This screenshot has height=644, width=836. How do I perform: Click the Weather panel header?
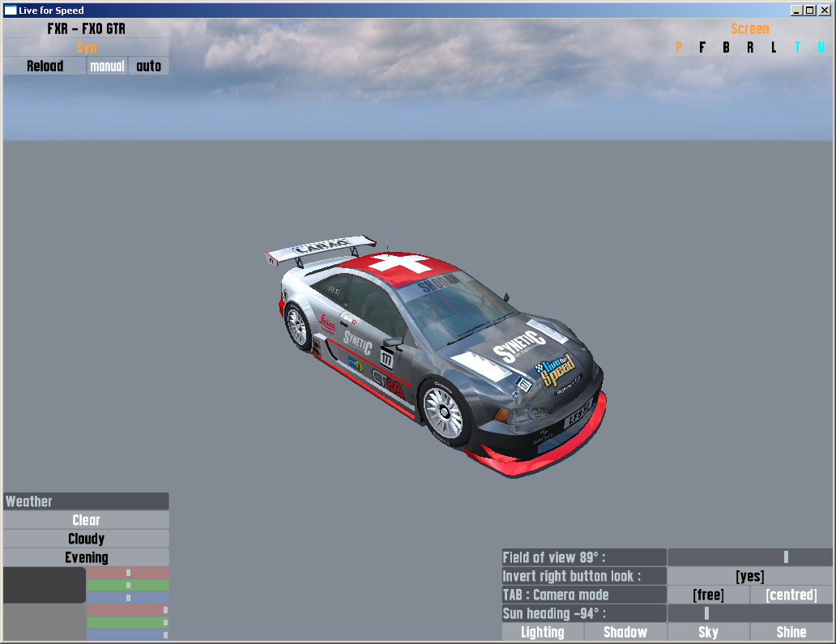pyautogui.click(x=87, y=501)
